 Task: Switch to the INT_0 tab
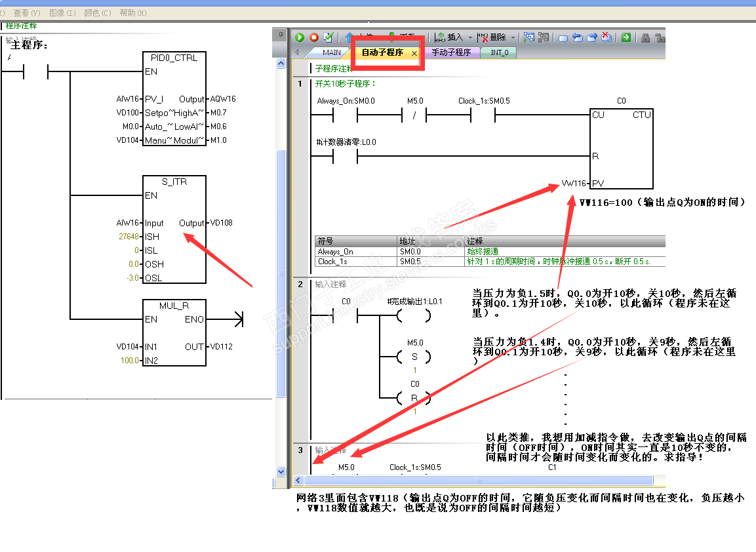point(500,52)
